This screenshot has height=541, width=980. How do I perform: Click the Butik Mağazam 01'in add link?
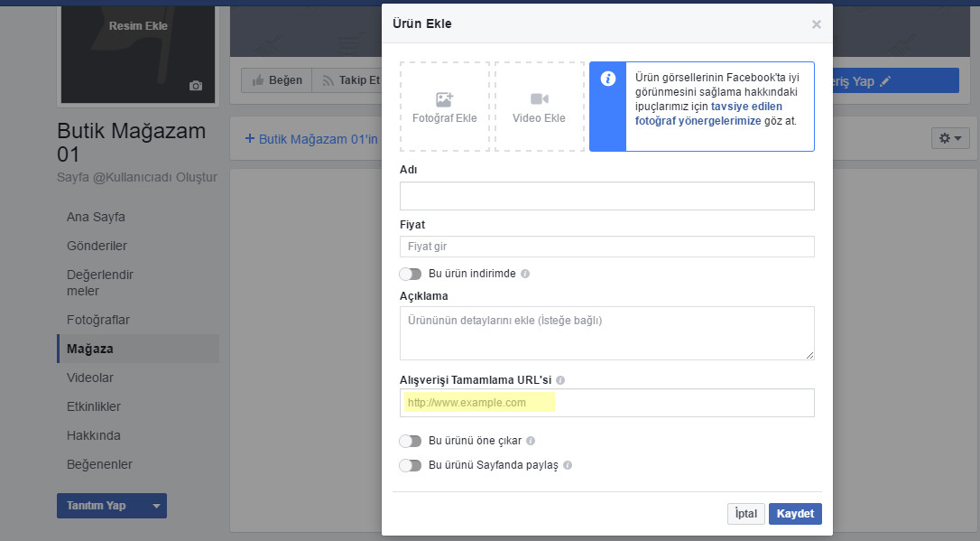311,139
